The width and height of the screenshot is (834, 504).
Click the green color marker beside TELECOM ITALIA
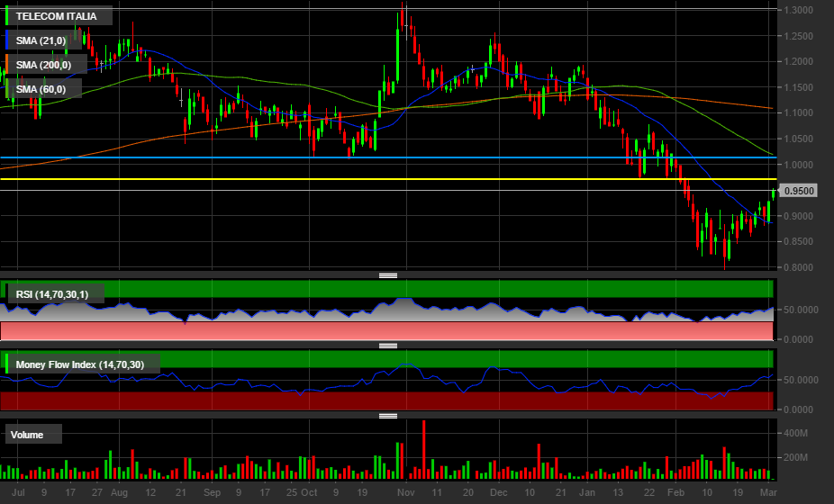click(x=7, y=16)
